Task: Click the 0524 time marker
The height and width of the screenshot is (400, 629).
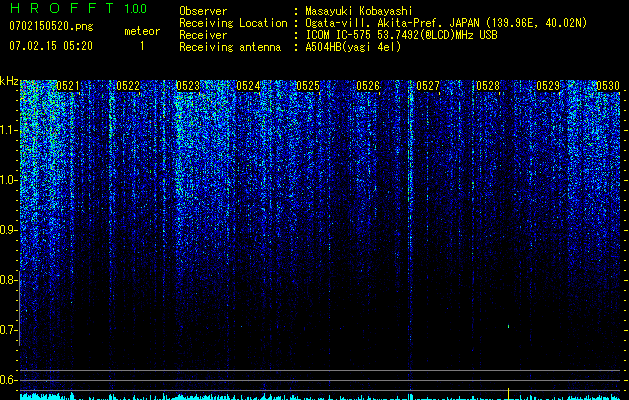Action: [x=248, y=86]
